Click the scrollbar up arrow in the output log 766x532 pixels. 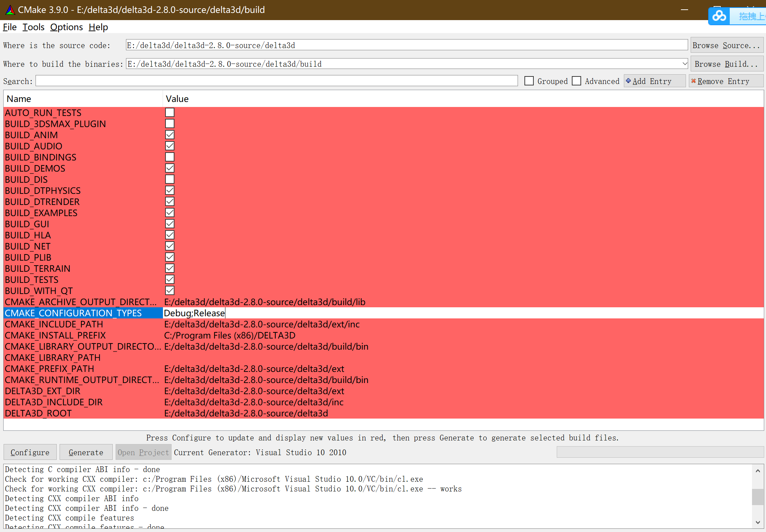pyautogui.click(x=758, y=470)
